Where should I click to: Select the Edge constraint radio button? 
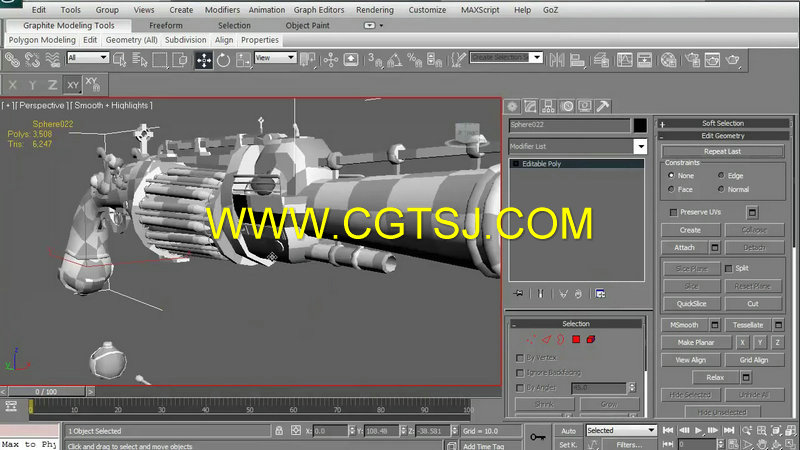coord(721,176)
